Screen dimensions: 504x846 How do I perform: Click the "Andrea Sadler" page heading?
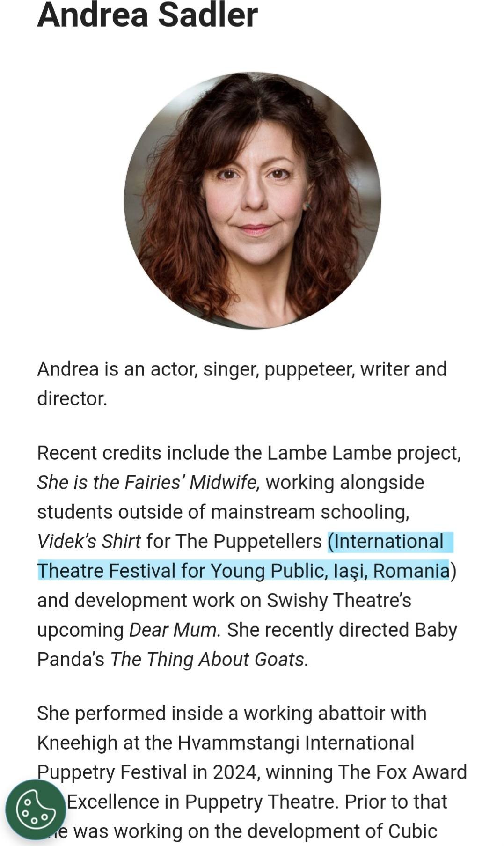tap(147, 15)
